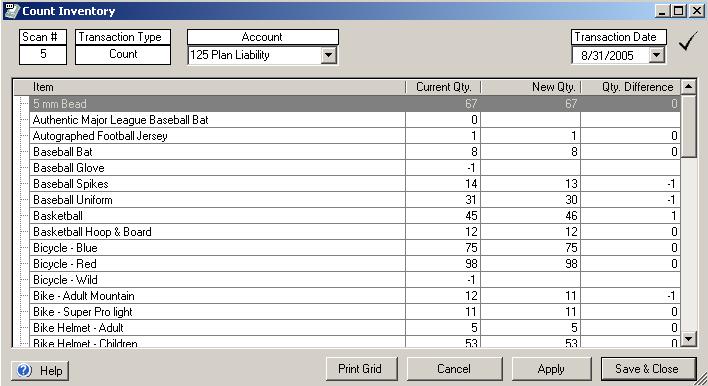Click the grid scroll down arrow

689,338
